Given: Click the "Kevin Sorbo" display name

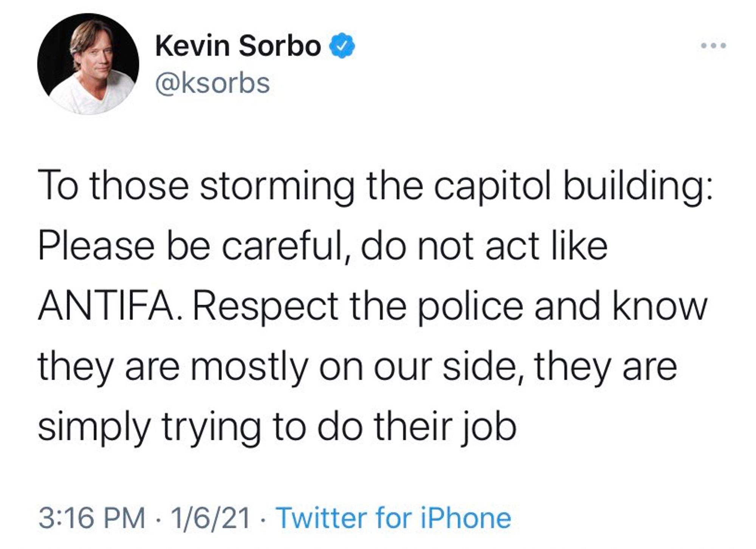Looking at the screenshot, I should click(238, 46).
